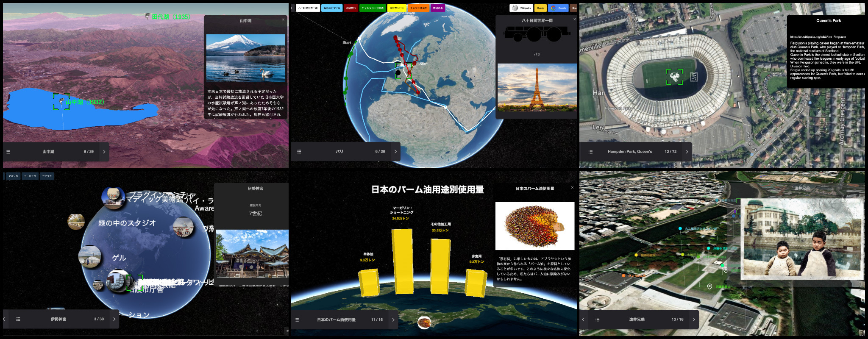868x339 pixels.
Task: Click the palm fruit placemark below the chart
Action: point(424,323)
